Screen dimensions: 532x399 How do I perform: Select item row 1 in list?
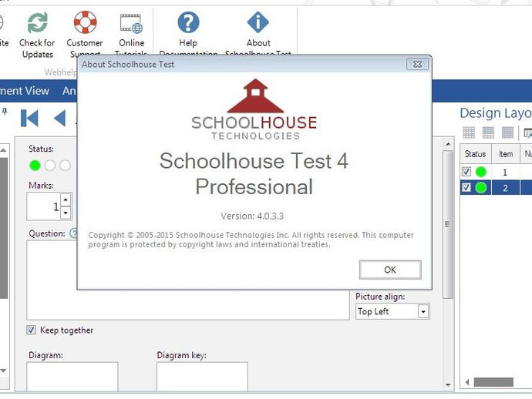click(496, 172)
